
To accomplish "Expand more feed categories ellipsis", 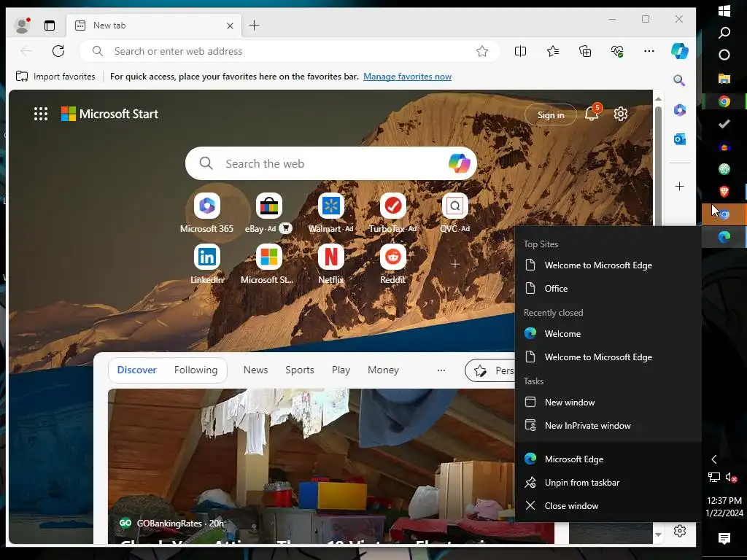I will click(441, 370).
